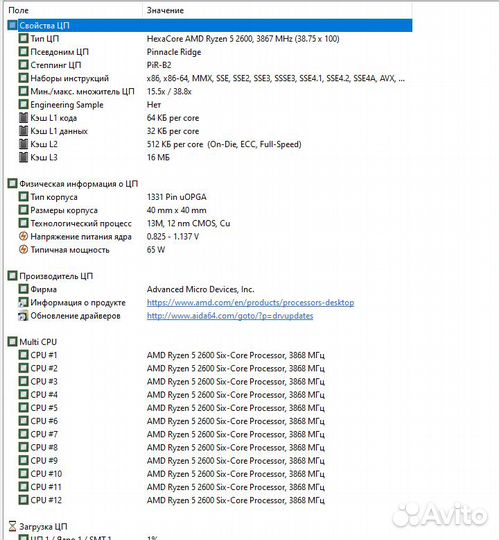This screenshot has width=499, height=540.
Task: Click the Фирма row icon
Action: [23, 289]
